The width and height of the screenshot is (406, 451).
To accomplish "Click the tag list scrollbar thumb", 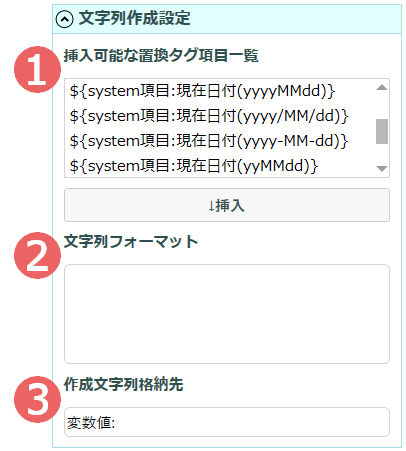I will (x=382, y=131).
